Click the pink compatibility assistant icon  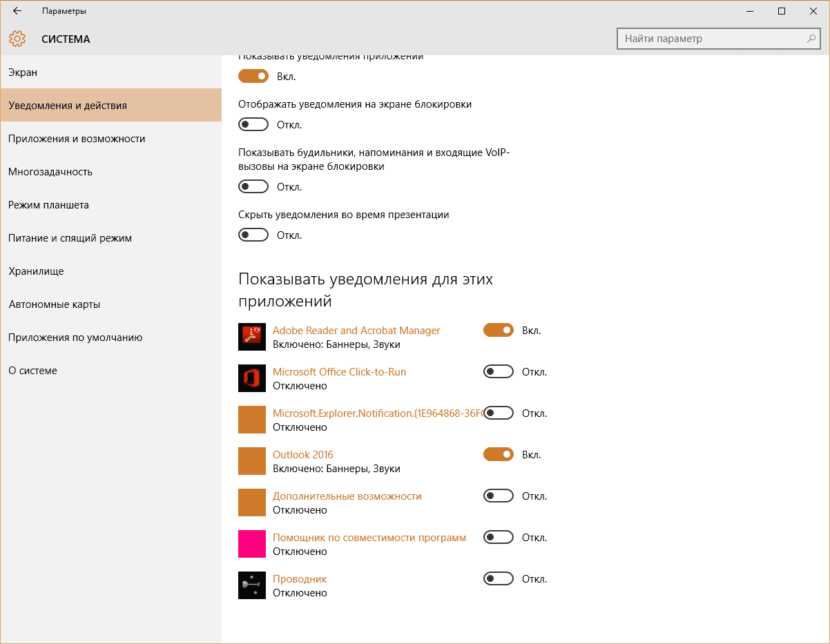click(252, 544)
